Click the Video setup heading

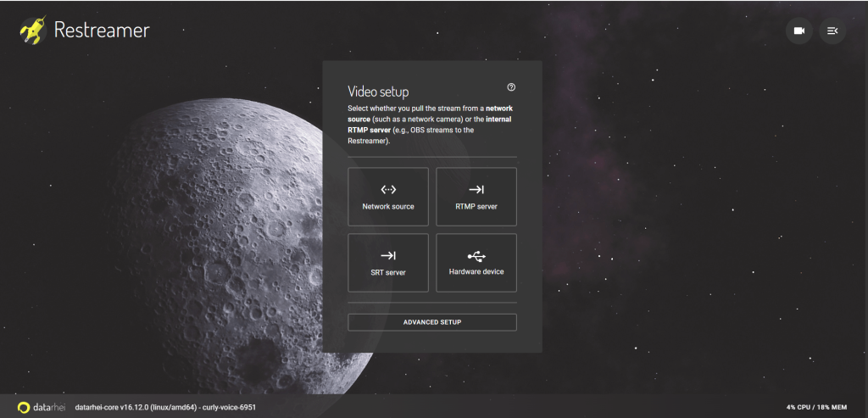click(378, 92)
